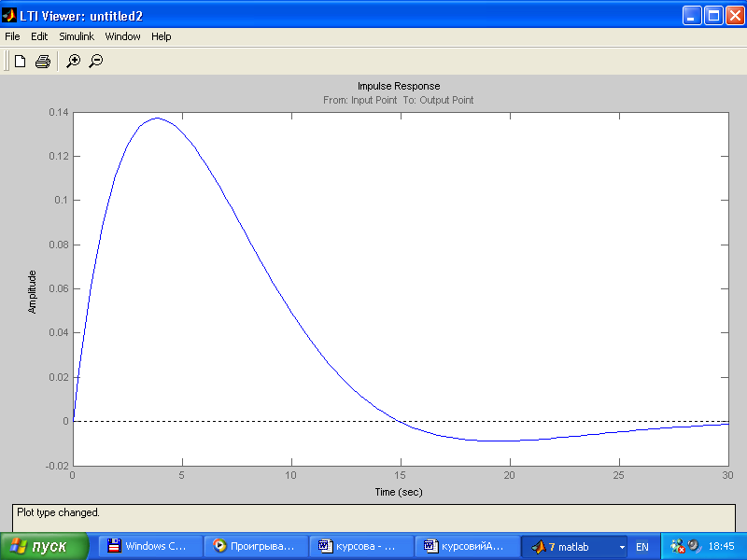
Task: Click the MATLAB icon in the title bar
Action: click(x=9, y=15)
